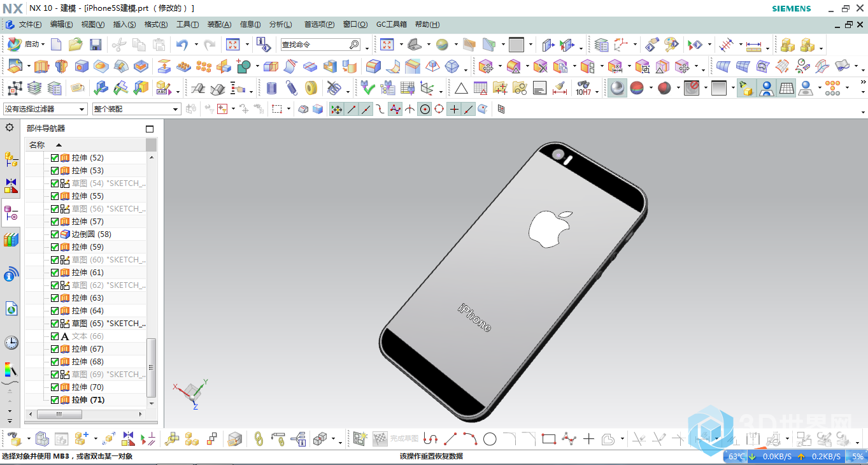Viewport: 868px width, 465px height.
Task: Open the 编辑(E) menu
Action: tap(61, 24)
